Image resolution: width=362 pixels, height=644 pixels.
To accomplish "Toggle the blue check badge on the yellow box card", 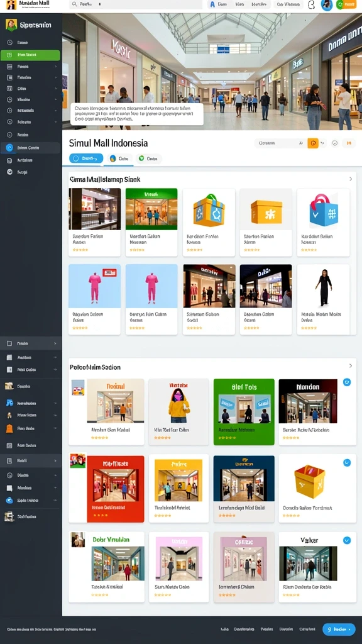I will [347, 462].
